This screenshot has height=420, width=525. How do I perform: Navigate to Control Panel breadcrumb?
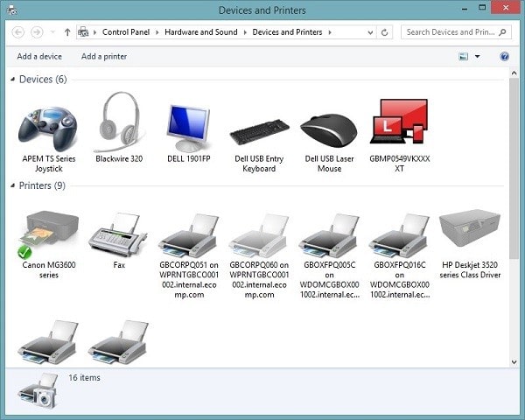point(126,32)
